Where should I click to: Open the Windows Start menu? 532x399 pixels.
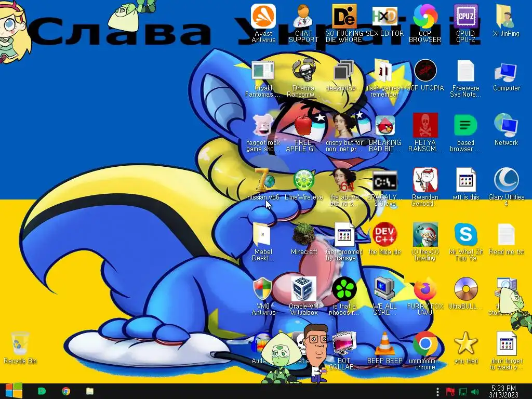pyautogui.click(x=14, y=391)
